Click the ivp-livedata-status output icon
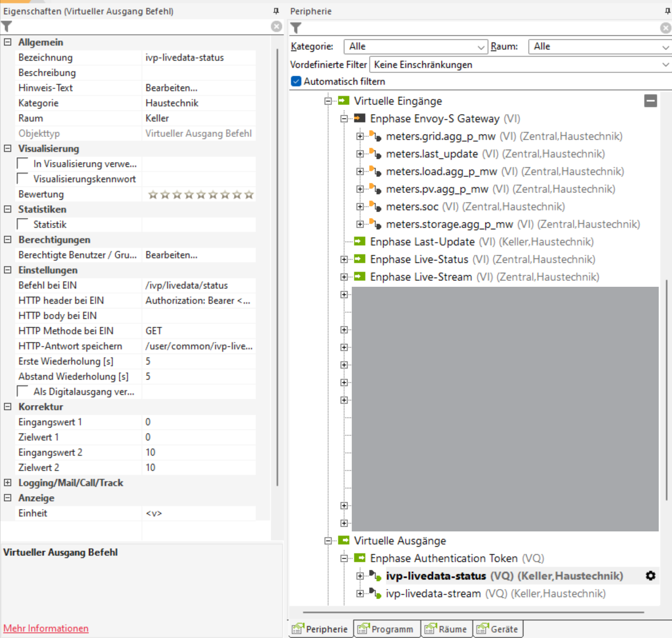 coord(376,576)
